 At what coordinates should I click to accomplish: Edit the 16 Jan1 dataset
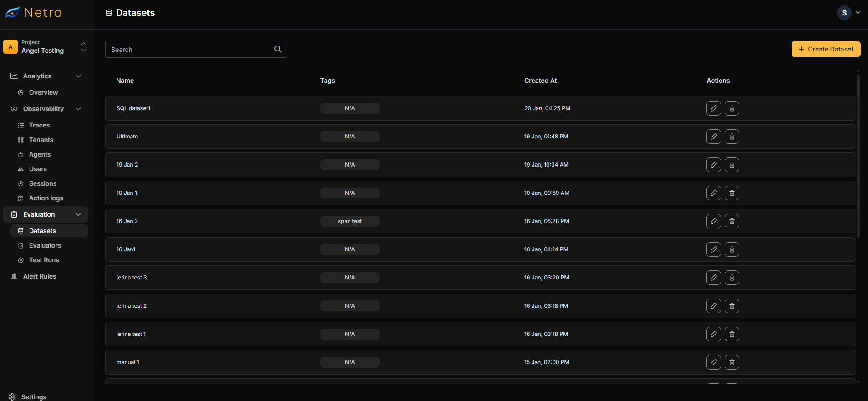[713, 249]
